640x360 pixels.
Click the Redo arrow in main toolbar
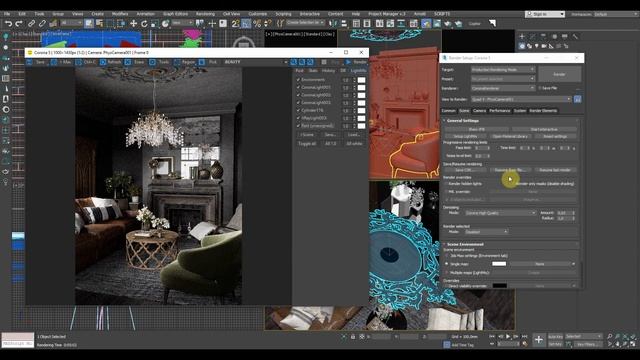click(19, 24)
